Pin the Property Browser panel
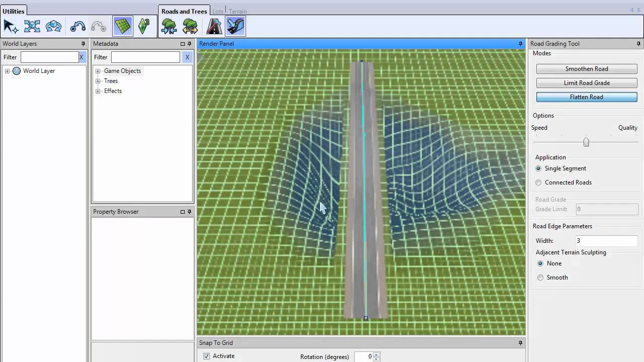This screenshot has height=362, width=644. click(190, 212)
